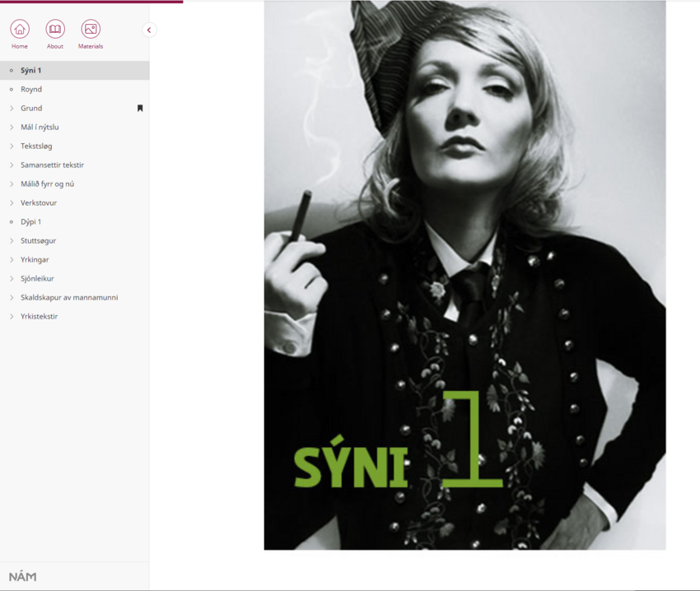Collapse the sidebar with the arrow button
Image resolution: width=700 pixels, height=591 pixels.
(x=149, y=30)
